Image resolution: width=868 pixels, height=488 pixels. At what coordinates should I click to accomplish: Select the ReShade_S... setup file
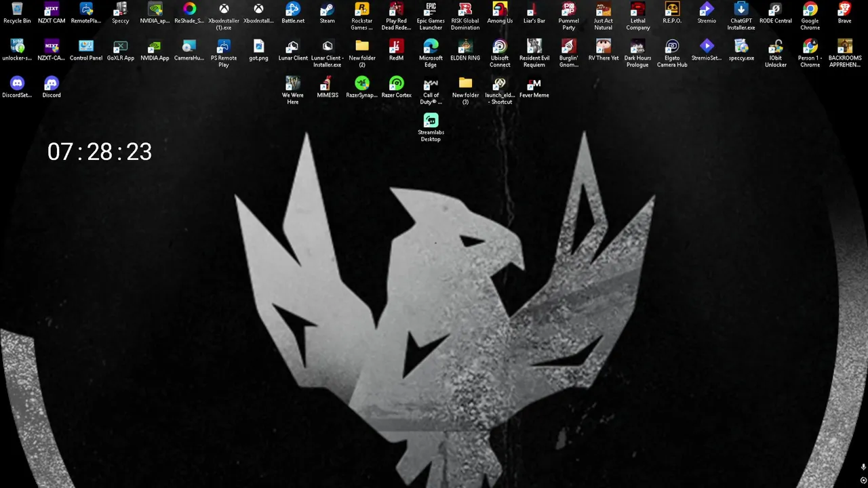click(x=189, y=13)
